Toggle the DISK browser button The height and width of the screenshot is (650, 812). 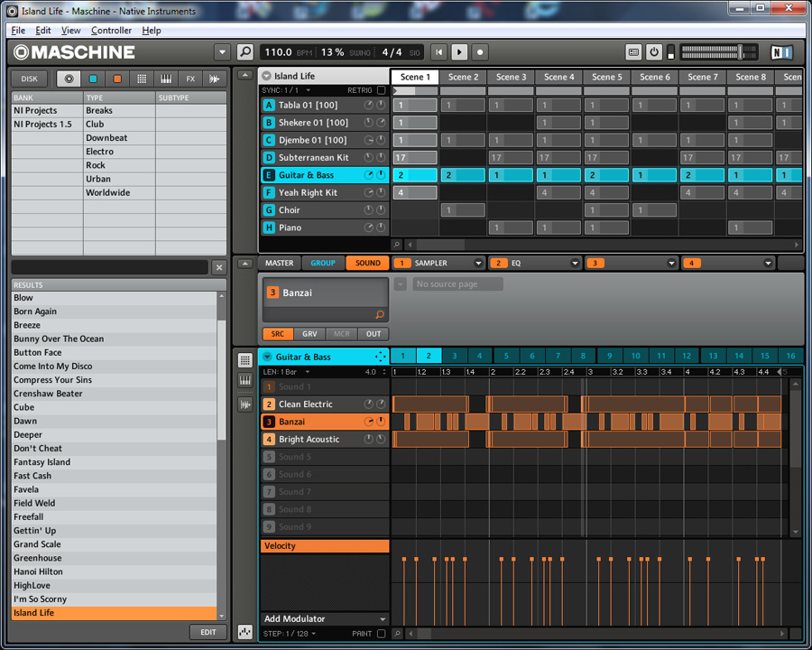click(30, 79)
